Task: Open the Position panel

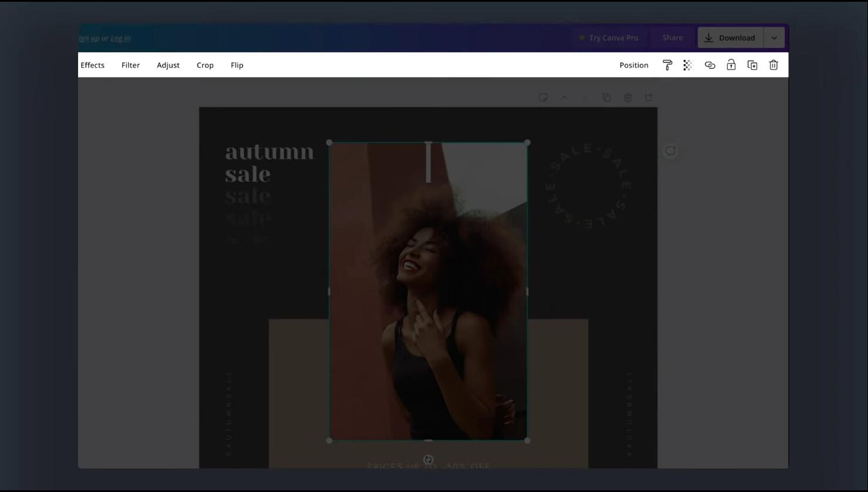Action: [634, 65]
